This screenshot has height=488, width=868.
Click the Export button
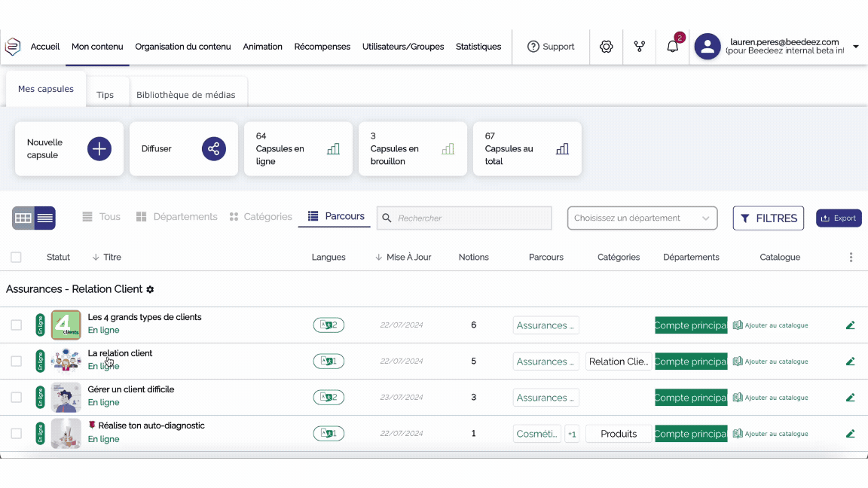tap(839, 218)
